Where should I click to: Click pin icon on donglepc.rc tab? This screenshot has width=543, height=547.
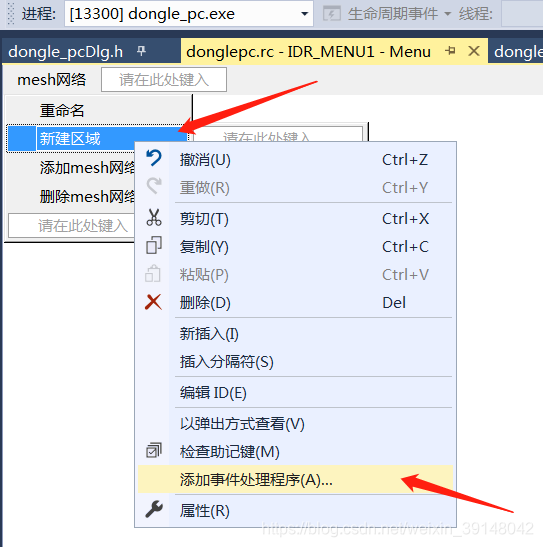pyautogui.click(x=450, y=51)
